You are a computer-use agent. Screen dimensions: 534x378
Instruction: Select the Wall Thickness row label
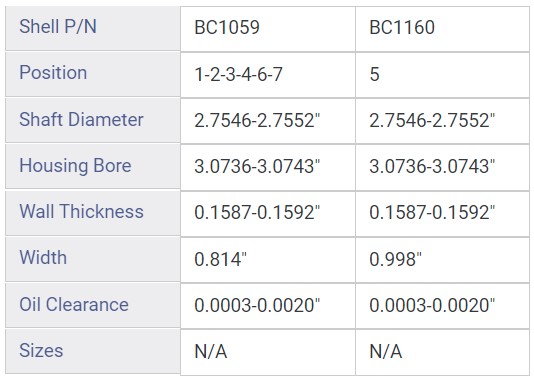81,211
